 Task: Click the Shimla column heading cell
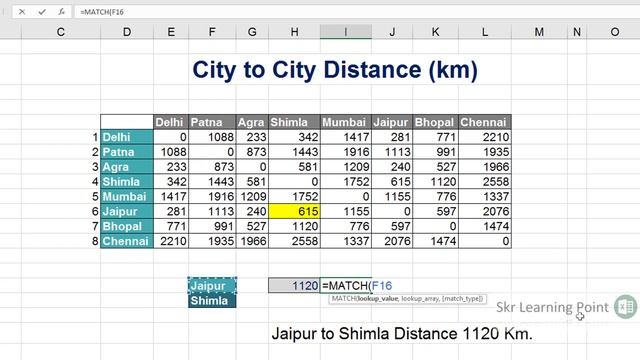tap(294, 122)
